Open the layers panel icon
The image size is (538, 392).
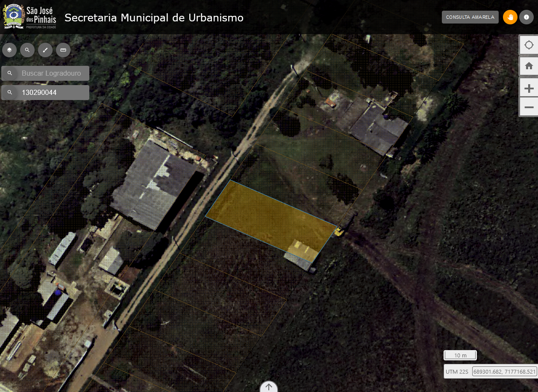[9, 50]
